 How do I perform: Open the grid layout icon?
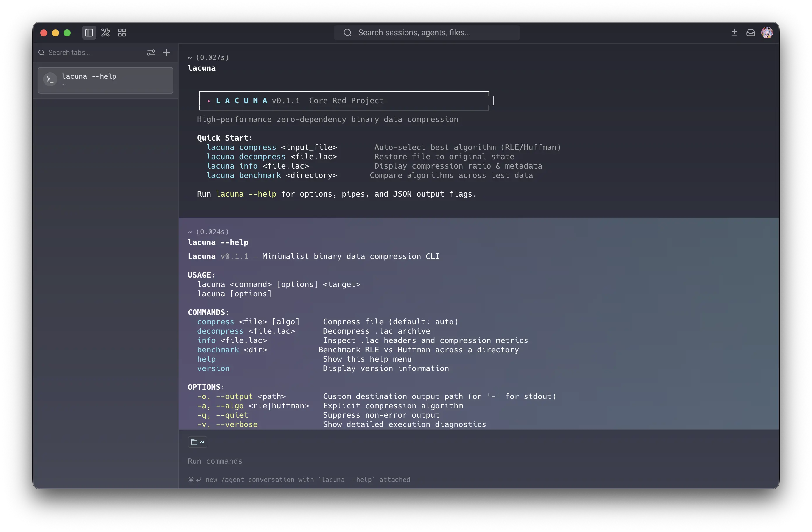(x=122, y=33)
